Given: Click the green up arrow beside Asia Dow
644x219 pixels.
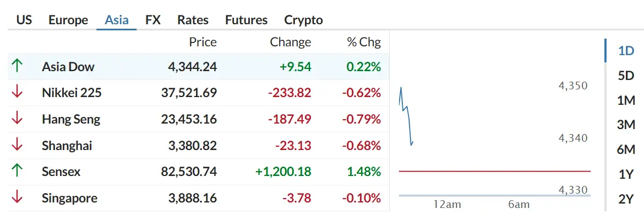Looking at the screenshot, I should click(x=17, y=66).
